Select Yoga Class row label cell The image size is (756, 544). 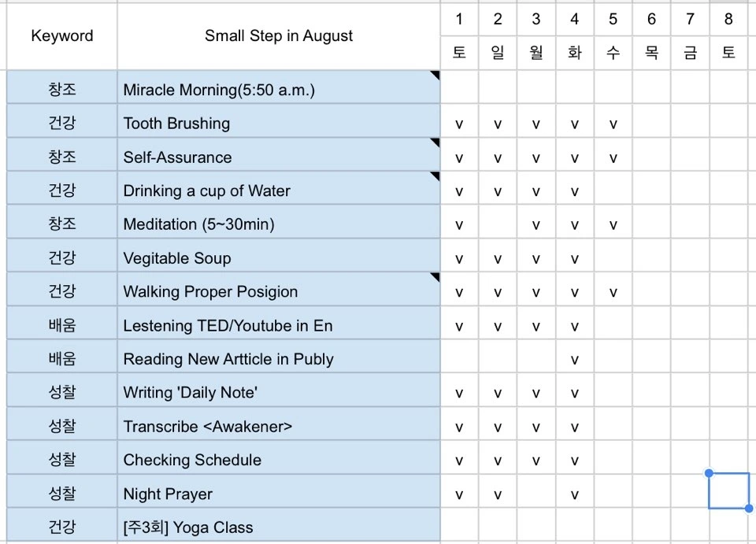tap(279, 526)
